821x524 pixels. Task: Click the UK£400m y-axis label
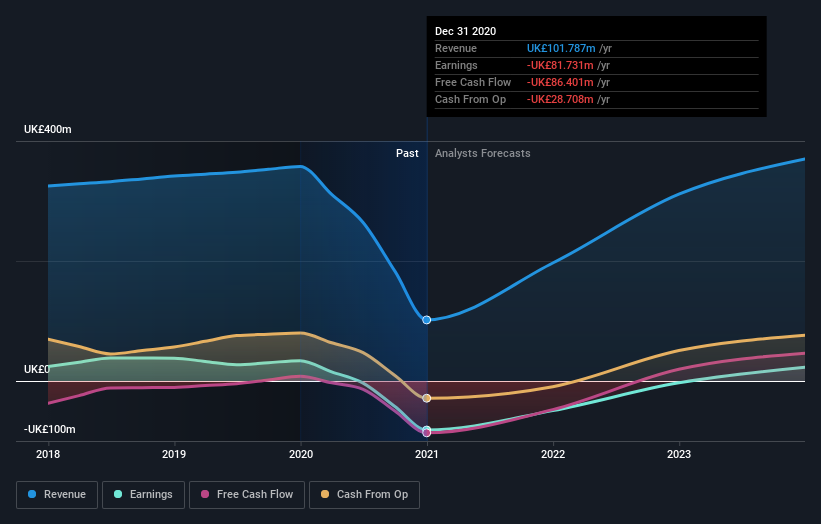point(48,129)
